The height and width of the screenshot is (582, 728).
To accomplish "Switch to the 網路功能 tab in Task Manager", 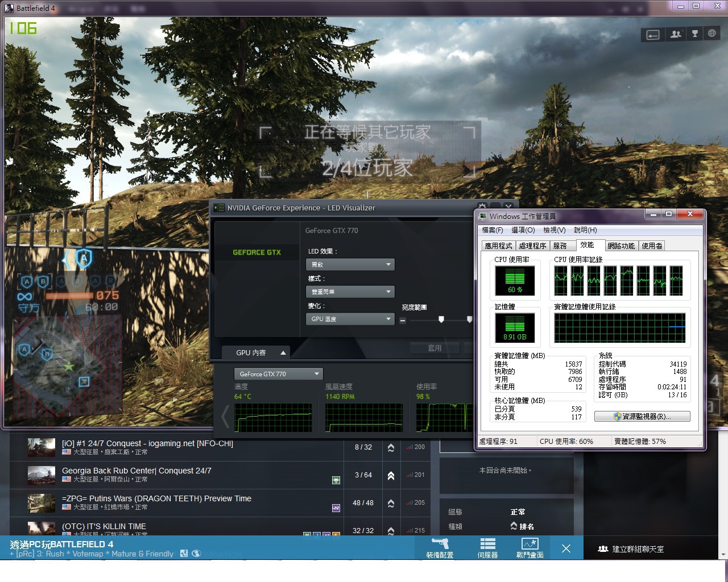I will [x=621, y=246].
